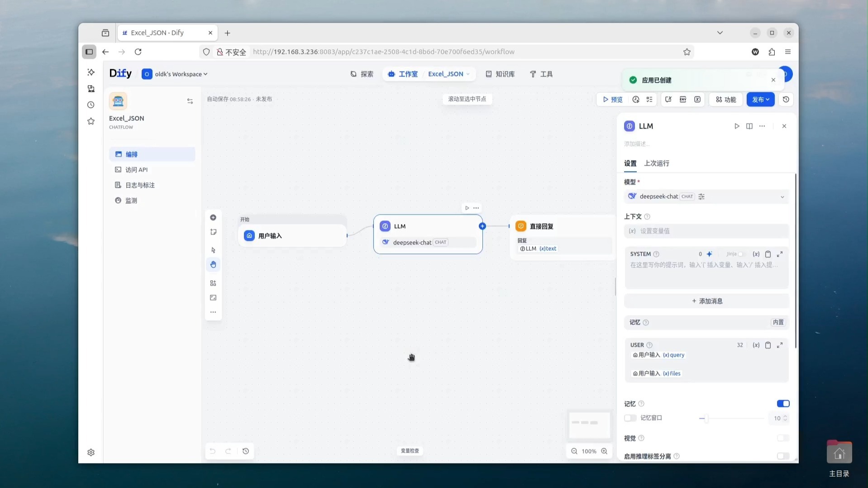Open the 100% zoom level menu
This screenshot has height=488, width=868.
pyautogui.click(x=589, y=451)
